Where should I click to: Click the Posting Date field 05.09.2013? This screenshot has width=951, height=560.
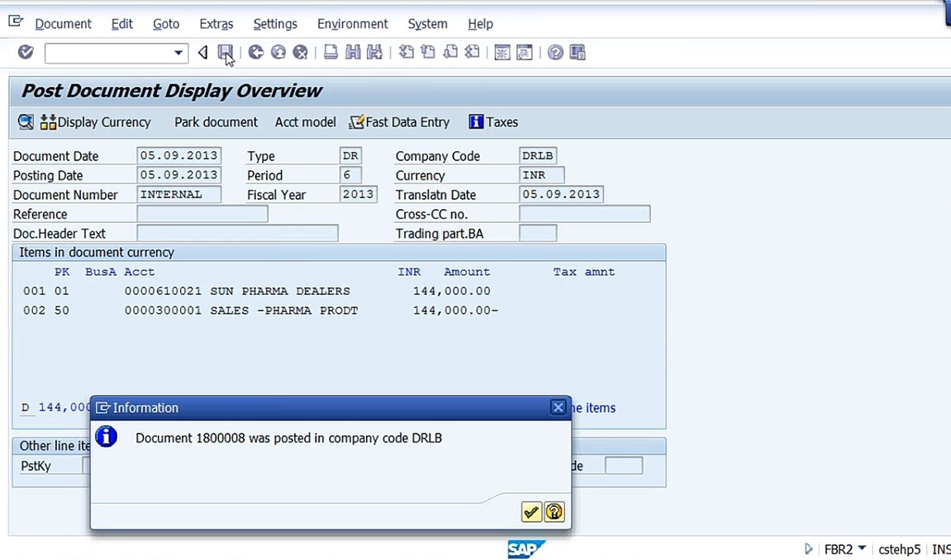click(179, 175)
